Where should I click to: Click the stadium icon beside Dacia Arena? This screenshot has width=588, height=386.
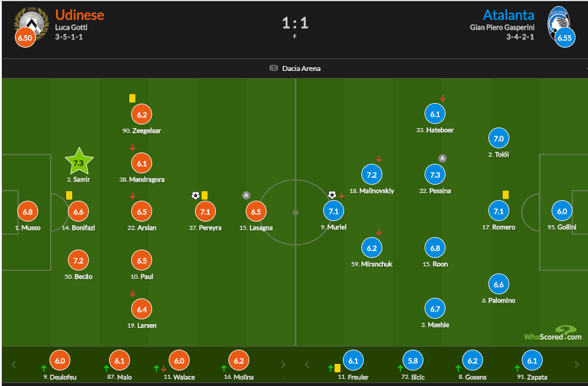(x=274, y=69)
